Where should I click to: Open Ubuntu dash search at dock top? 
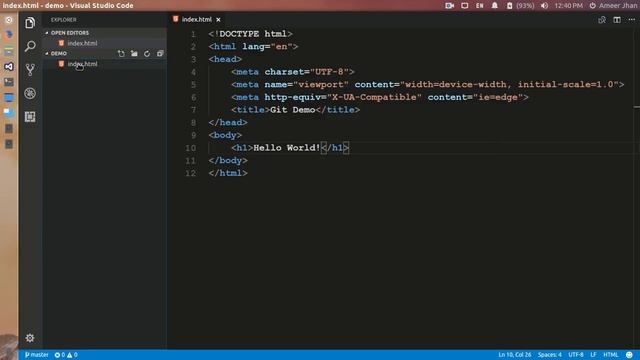(9, 20)
